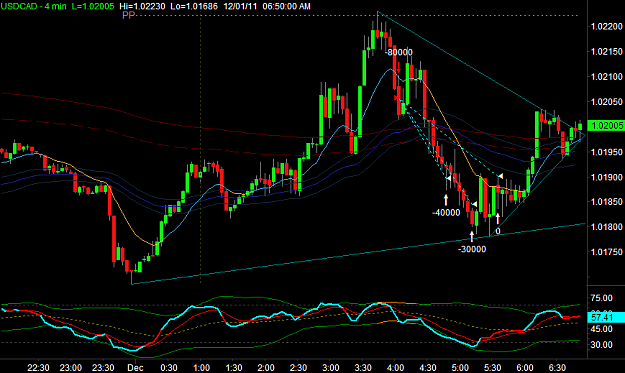The width and height of the screenshot is (625, 373).
Task: Click the 1:30 time axis label
Action: point(234,368)
